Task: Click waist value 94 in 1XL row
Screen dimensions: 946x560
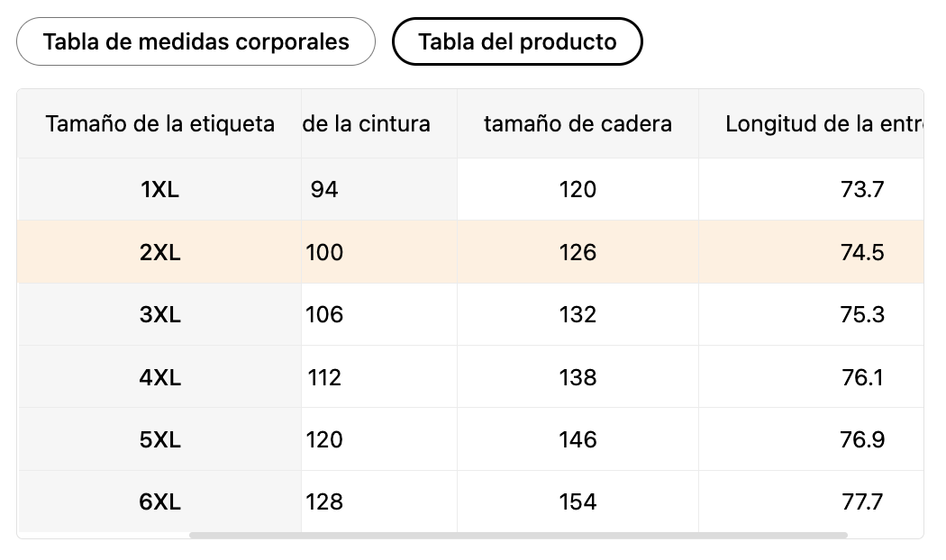Action: (x=324, y=189)
